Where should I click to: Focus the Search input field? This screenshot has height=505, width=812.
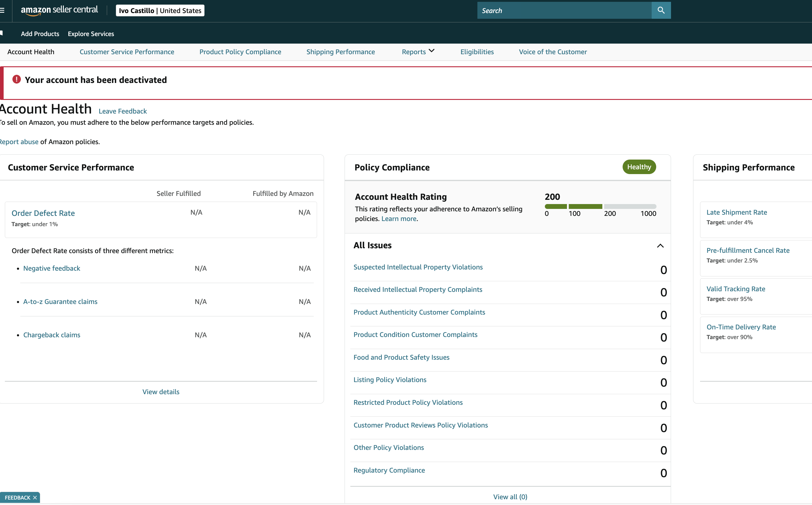(564, 10)
